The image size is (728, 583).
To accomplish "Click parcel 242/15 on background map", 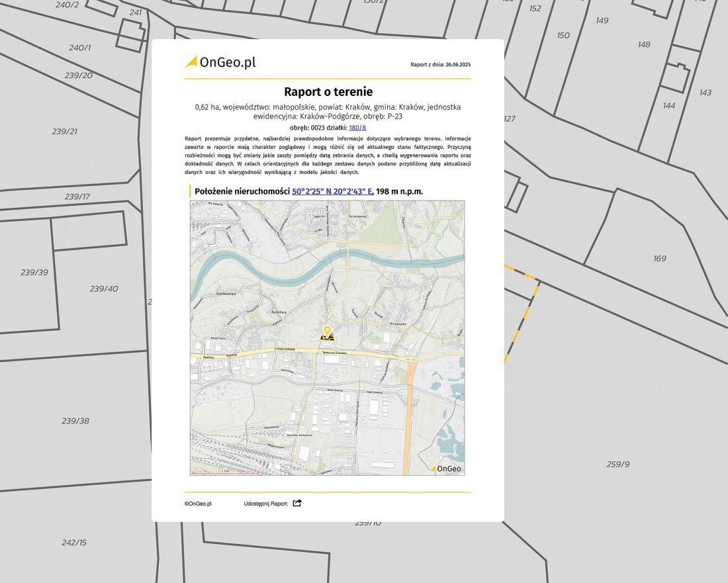I will point(74,542).
